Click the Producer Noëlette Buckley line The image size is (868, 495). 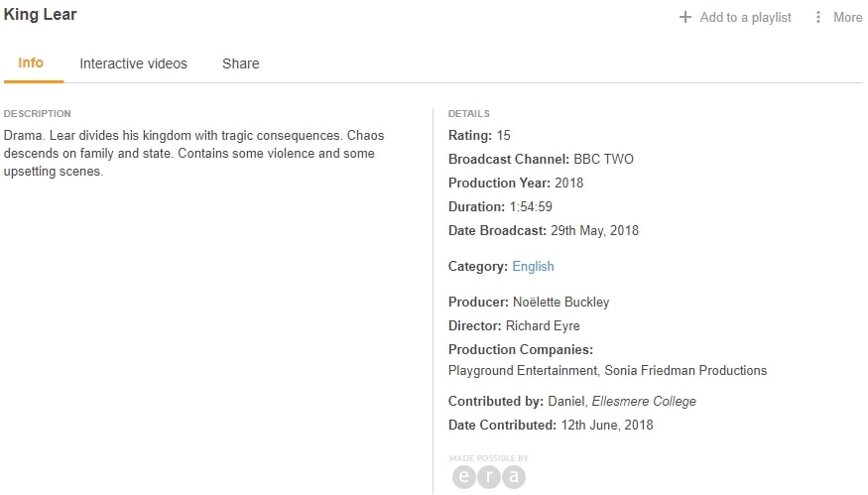pyautogui.click(x=529, y=302)
